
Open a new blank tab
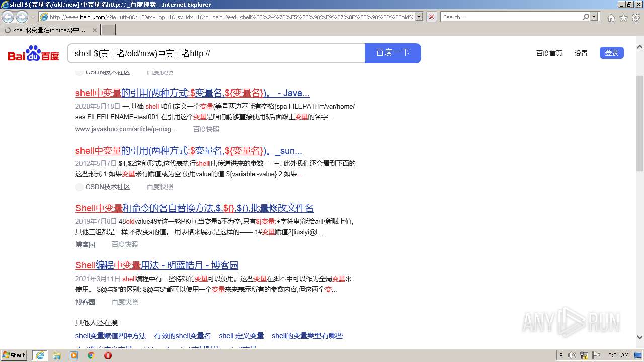pyautogui.click(x=108, y=30)
